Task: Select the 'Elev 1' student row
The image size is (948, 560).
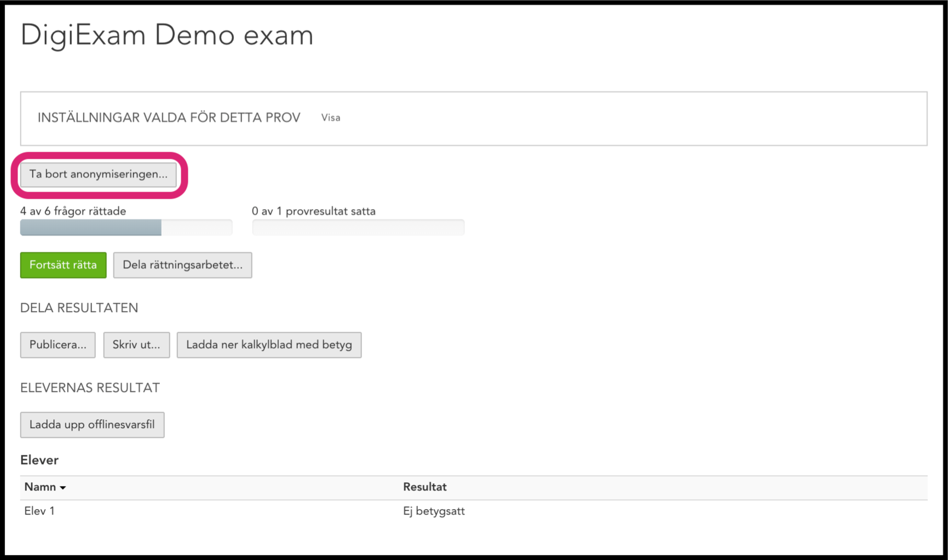Action: tap(474, 511)
